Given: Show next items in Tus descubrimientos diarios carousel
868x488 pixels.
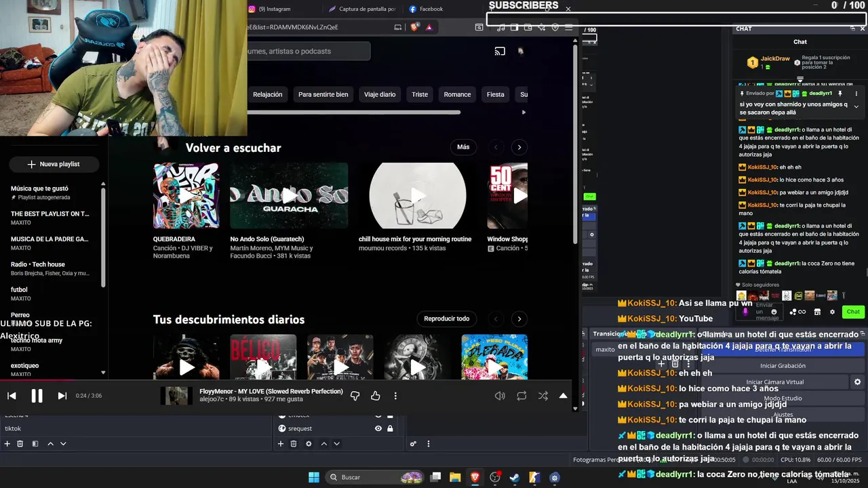Looking at the screenshot, I should click(519, 319).
